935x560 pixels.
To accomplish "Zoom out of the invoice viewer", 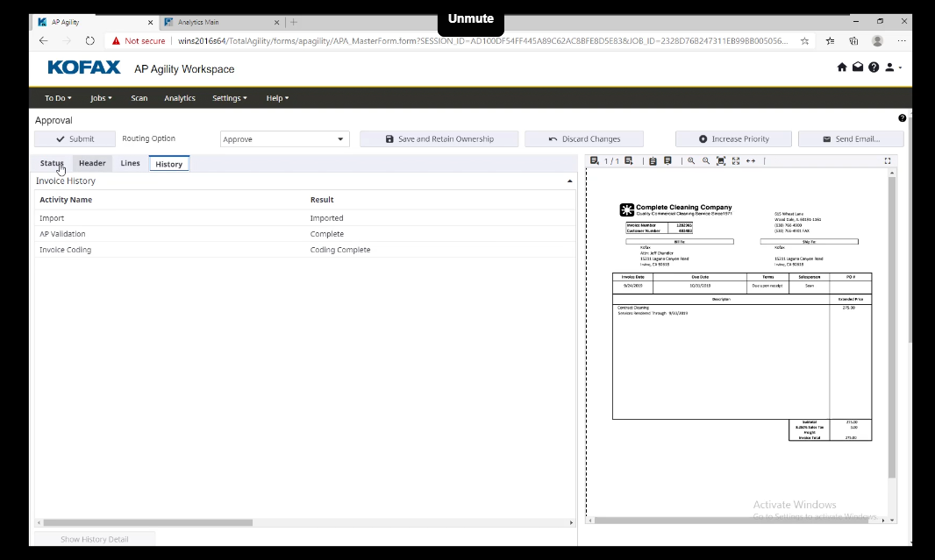I will click(x=706, y=161).
